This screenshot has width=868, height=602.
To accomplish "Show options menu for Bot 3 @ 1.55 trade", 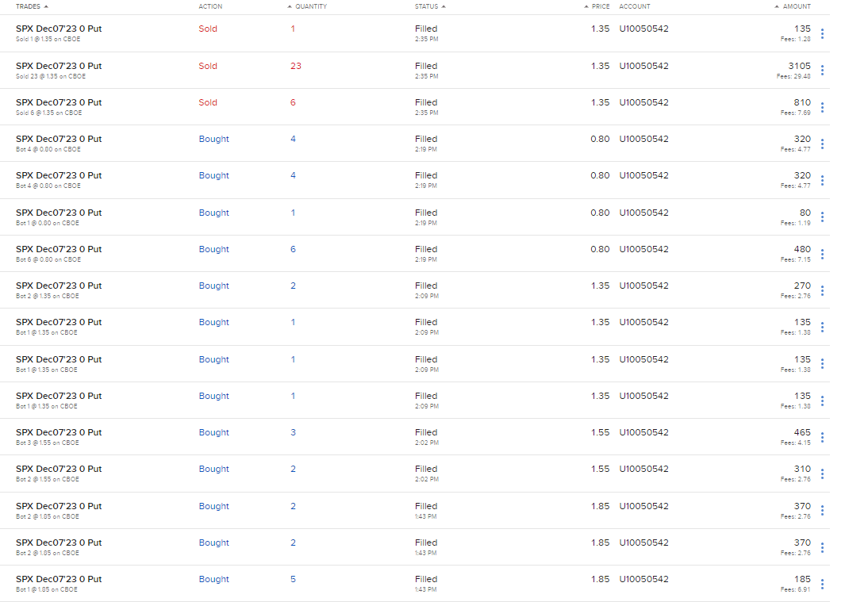I will click(822, 437).
